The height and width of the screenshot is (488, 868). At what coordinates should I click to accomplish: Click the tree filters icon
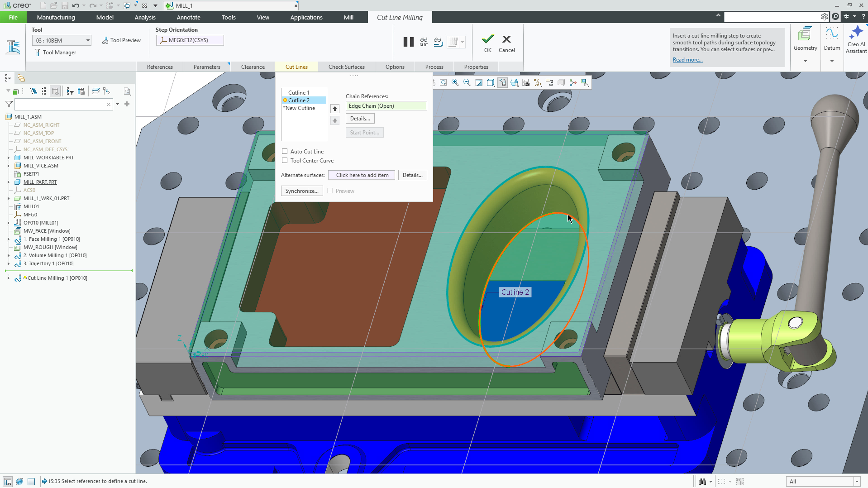click(x=70, y=91)
